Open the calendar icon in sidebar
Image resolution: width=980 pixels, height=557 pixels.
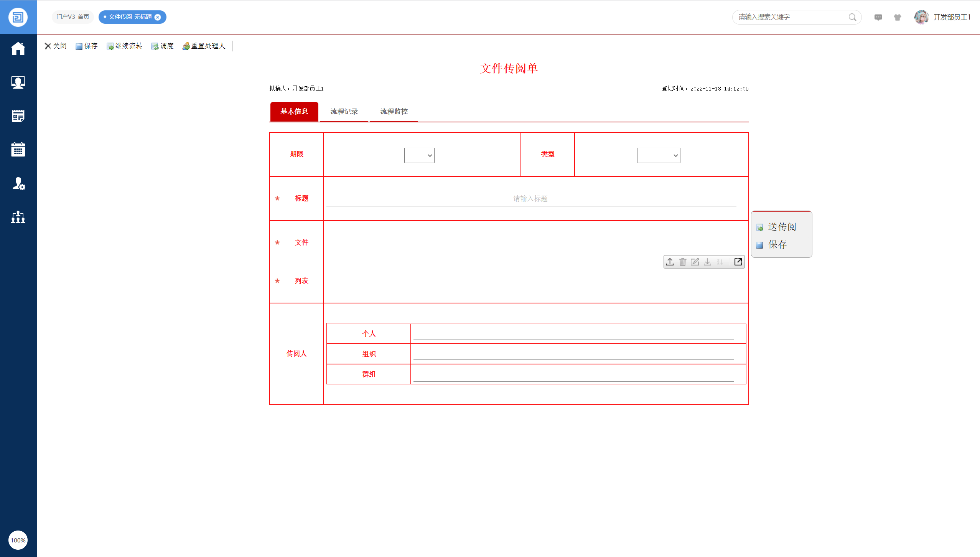coord(18,150)
